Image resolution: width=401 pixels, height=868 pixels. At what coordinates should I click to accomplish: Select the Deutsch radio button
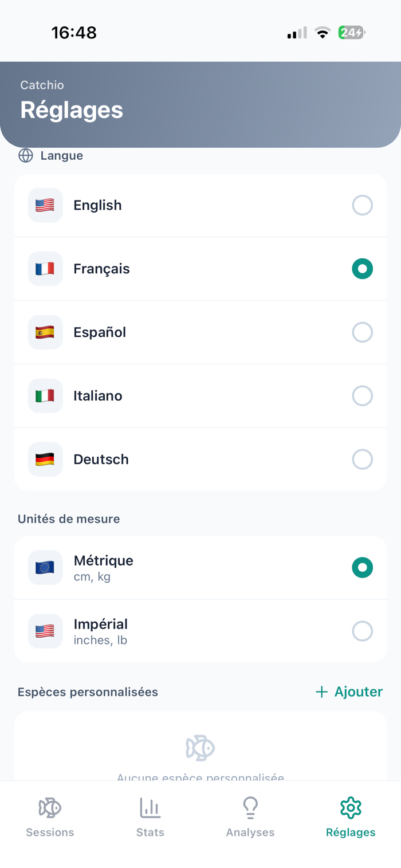(362, 459)
